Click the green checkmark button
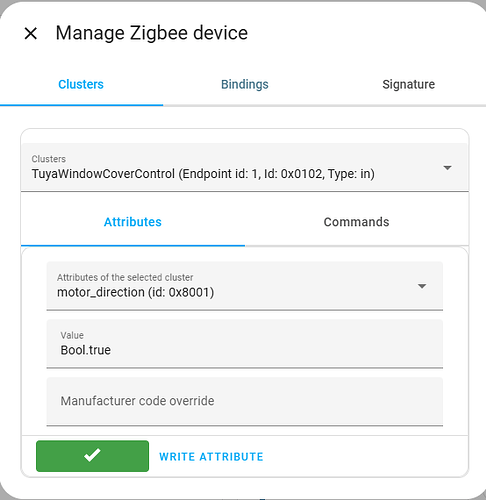 [x=92, y=456]
